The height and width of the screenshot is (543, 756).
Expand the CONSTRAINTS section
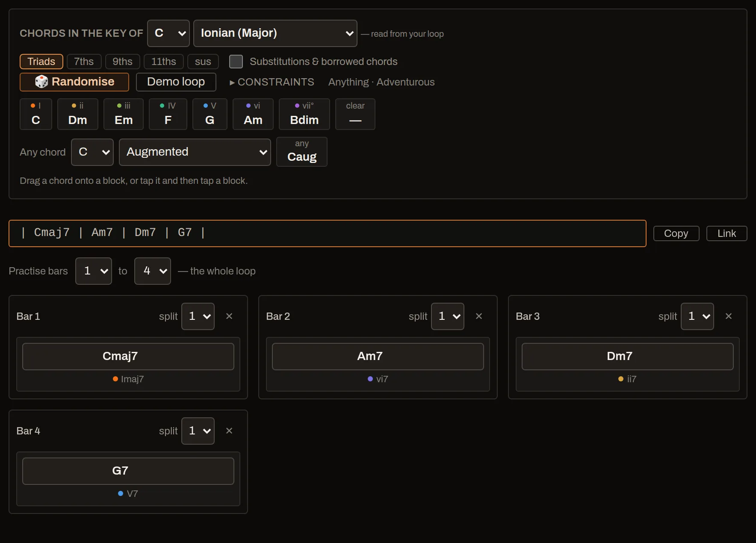[x=272, y=82]
